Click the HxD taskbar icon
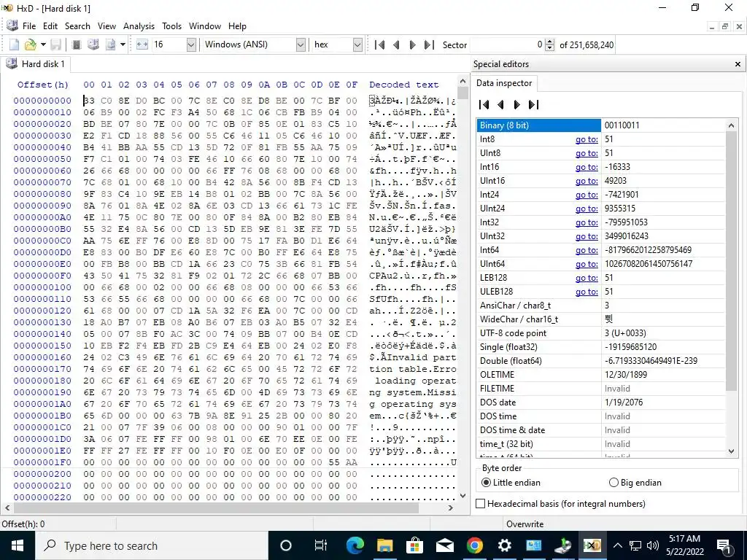The height and width of the screenshot is (560, 747). click(x=592, y=545)
